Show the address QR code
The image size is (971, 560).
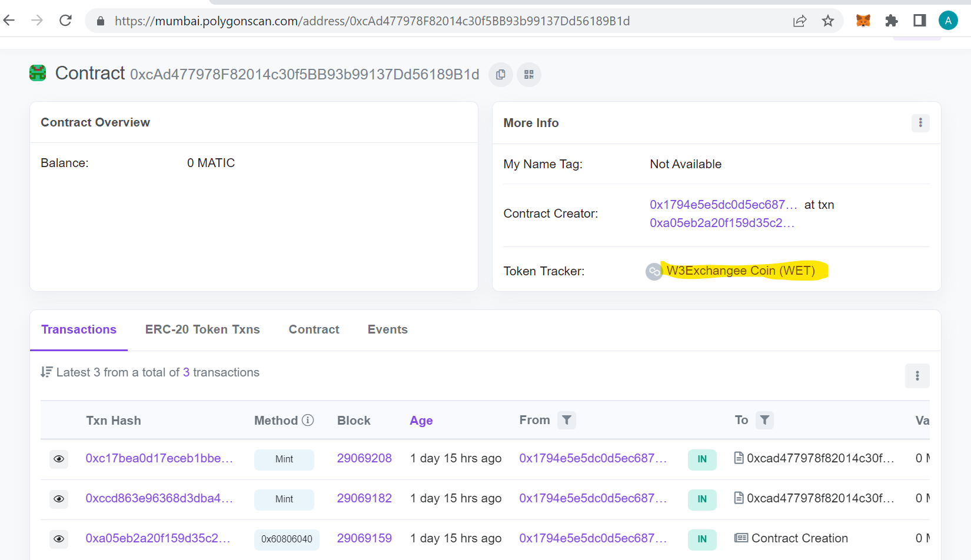point(529,75)
